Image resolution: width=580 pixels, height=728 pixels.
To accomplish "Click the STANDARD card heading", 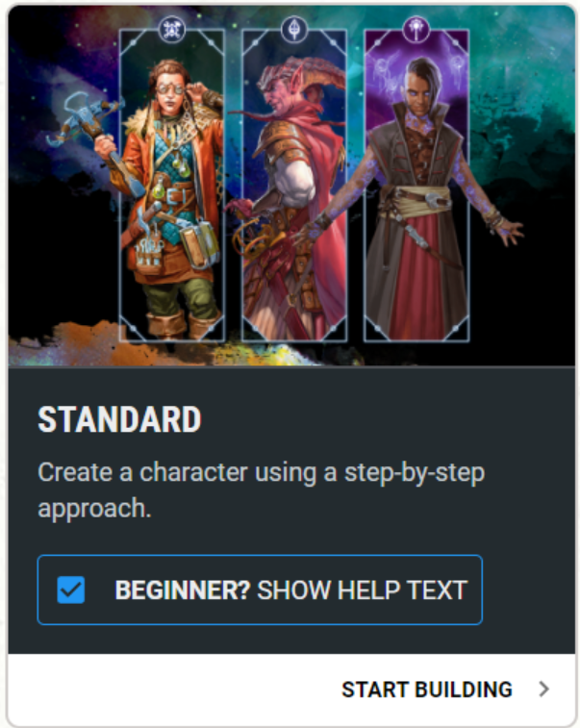I will [x=119, y=419].
